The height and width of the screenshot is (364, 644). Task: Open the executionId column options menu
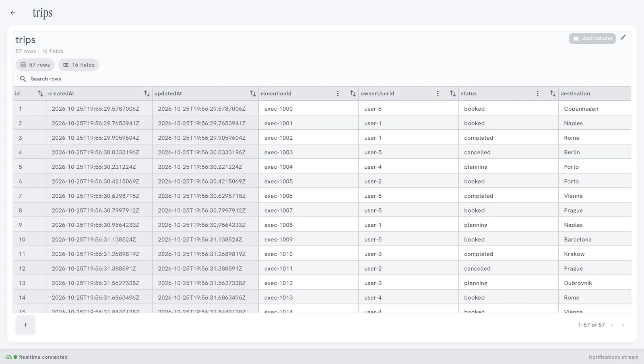tap(338, 93)
